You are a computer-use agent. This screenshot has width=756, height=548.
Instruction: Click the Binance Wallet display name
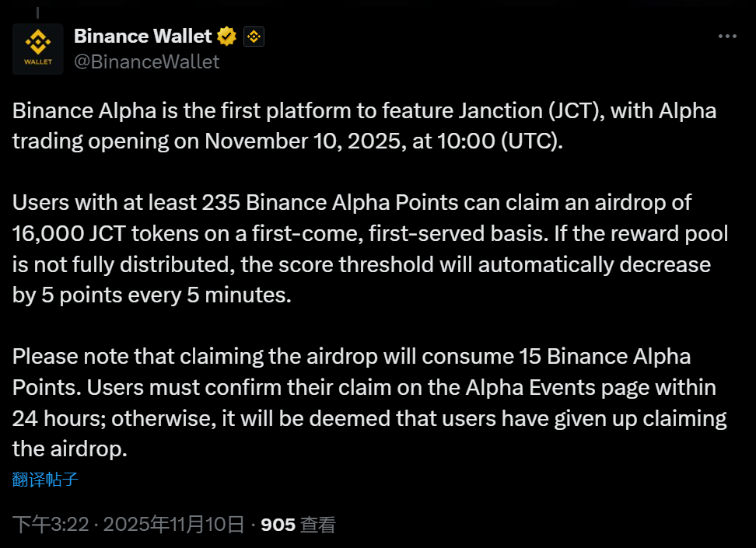(x=142, y=36)
